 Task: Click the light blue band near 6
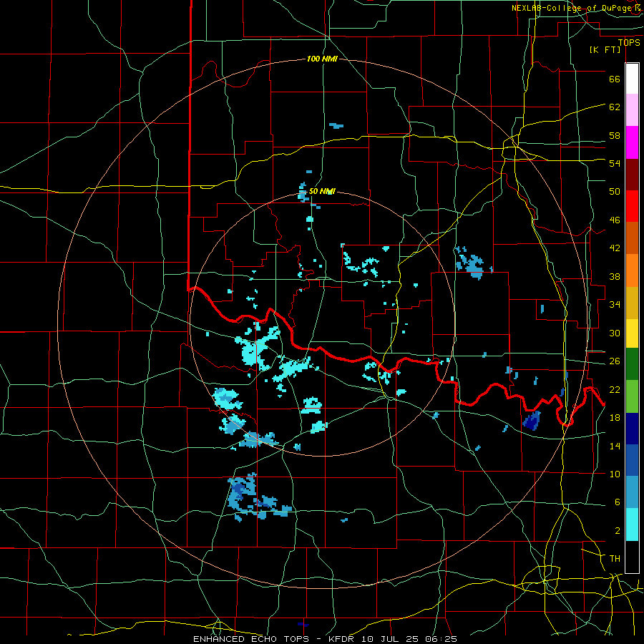coord(632,492)
